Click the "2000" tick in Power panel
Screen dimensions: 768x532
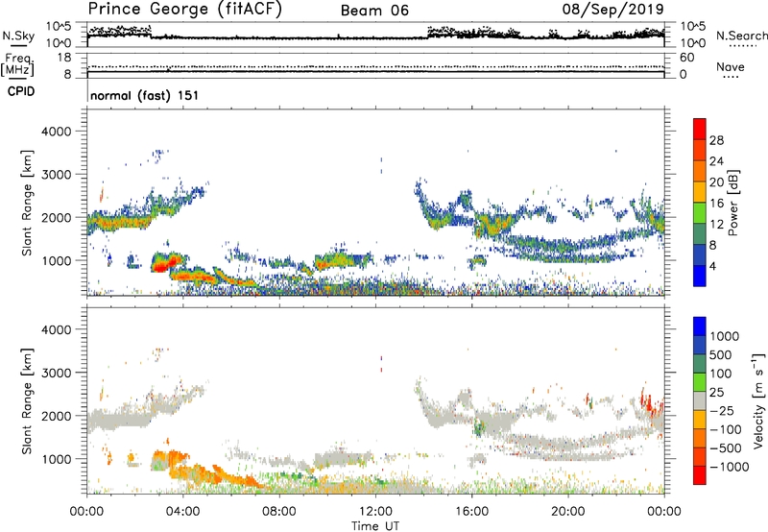tap(57, 217)
